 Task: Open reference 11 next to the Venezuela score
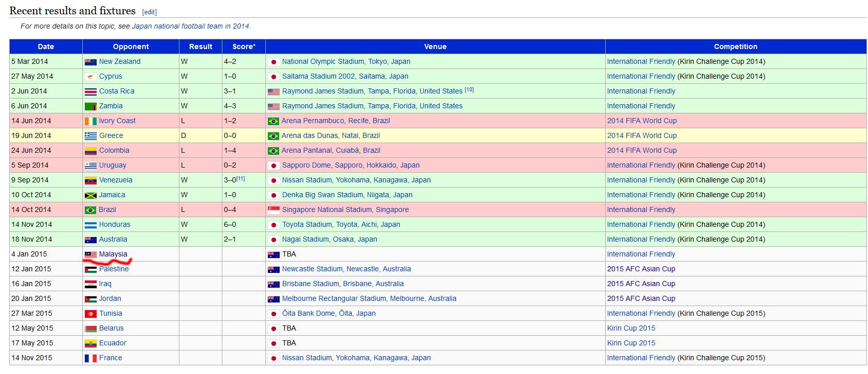point(240,178)
